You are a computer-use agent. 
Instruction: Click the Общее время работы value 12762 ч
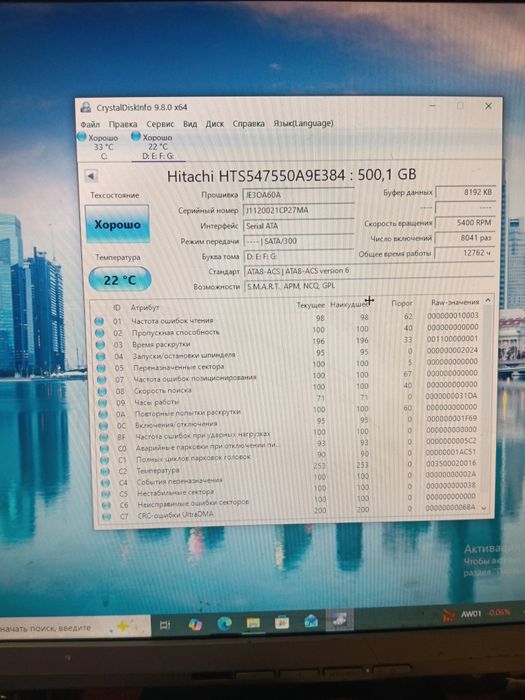[x=465, y=253]
